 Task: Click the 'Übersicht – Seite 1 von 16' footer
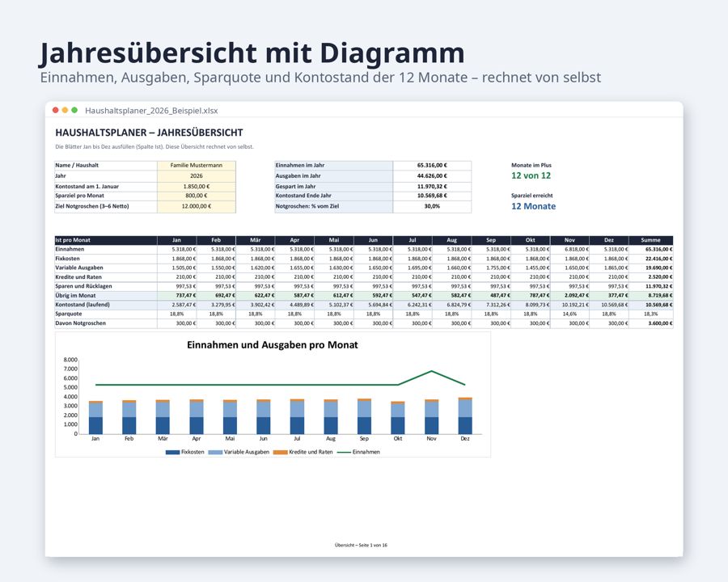coord(361,545)
